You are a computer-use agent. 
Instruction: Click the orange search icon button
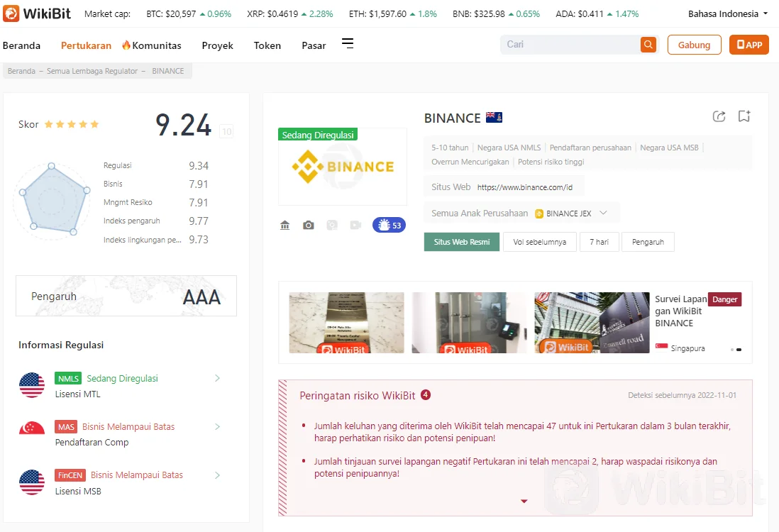click(648, 45)
